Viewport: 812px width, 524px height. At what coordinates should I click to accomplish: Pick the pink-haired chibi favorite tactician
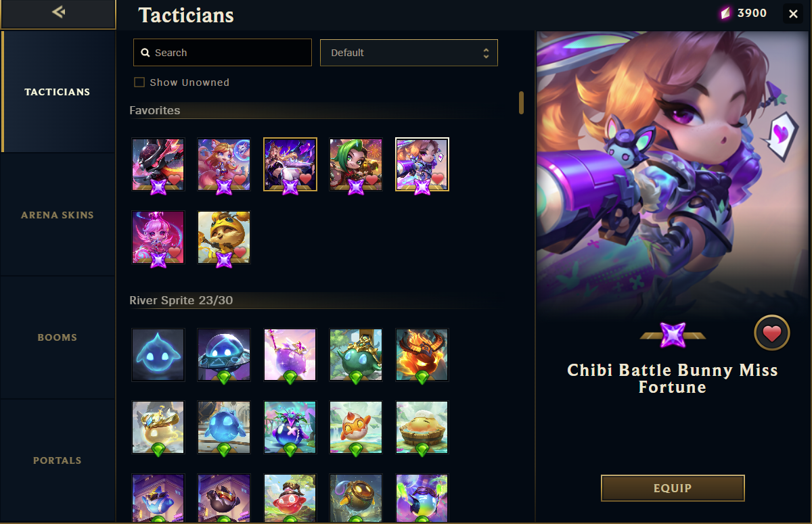point(158,237)
